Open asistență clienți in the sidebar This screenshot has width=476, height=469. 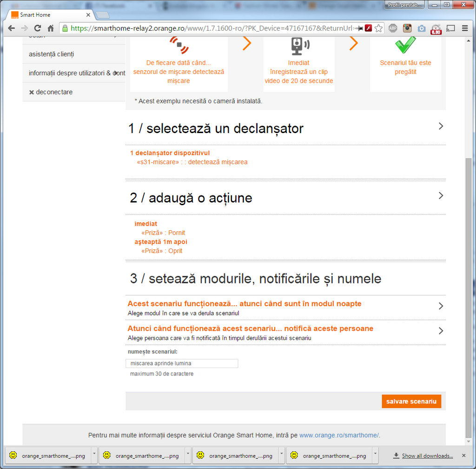click(x=51, y=54)
